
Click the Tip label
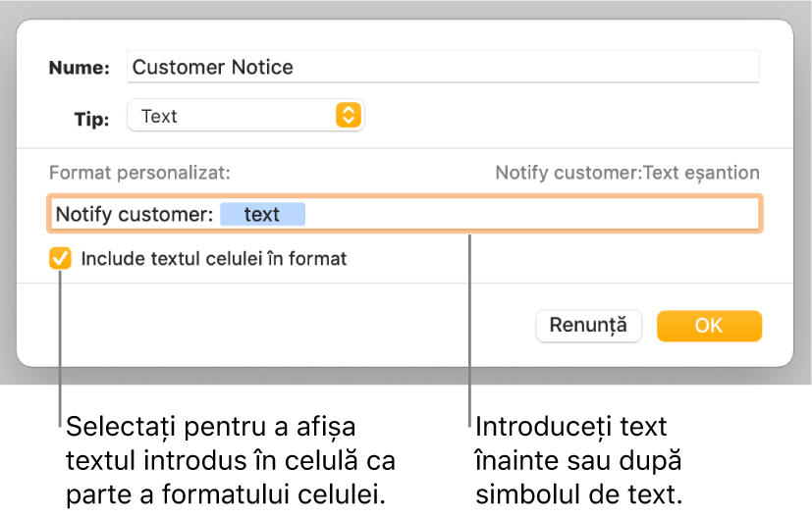pyautogui.click(x=91, y=119)
